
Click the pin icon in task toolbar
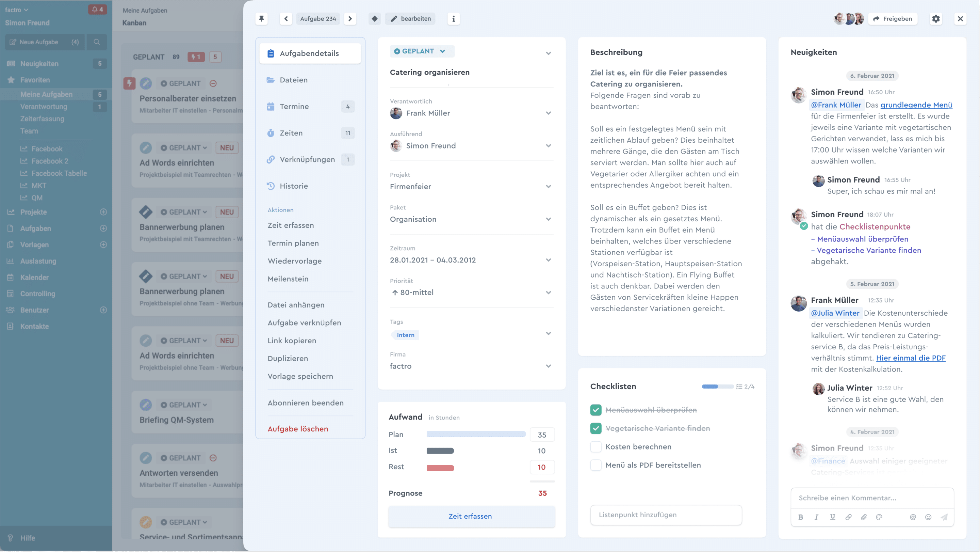click(261, 19)
